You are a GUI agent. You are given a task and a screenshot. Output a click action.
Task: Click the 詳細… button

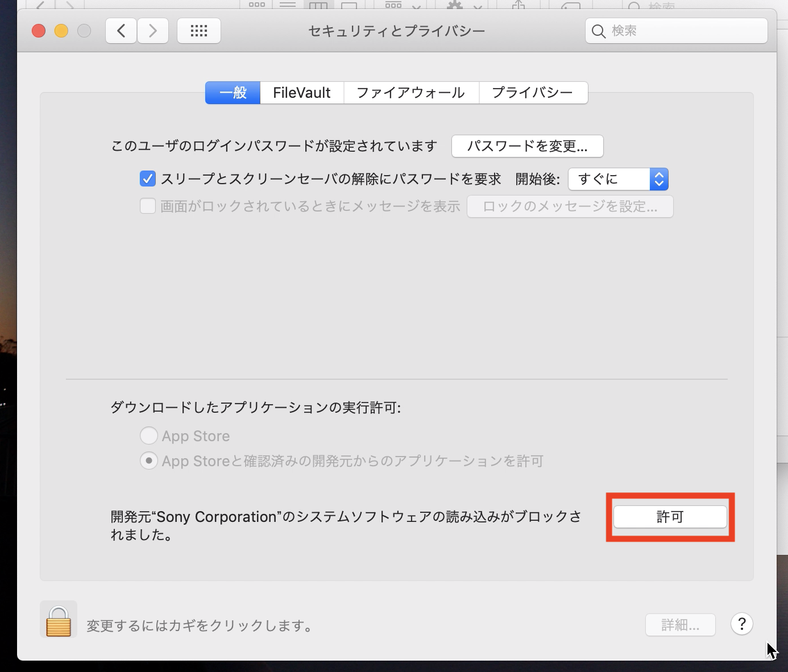pyautogui.click(x=681, y=625)
